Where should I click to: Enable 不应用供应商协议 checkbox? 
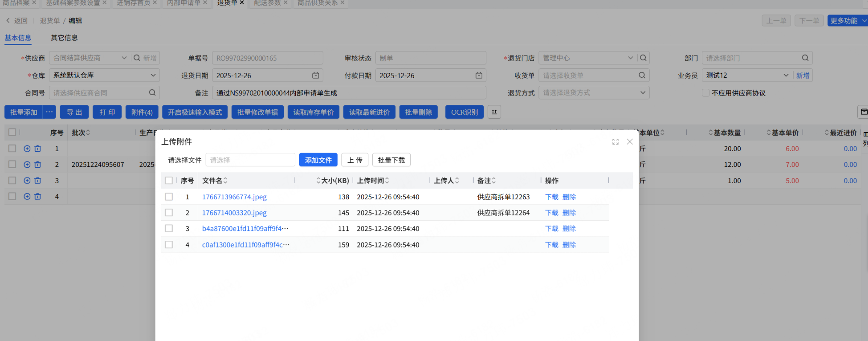click(x=706, y=93)
